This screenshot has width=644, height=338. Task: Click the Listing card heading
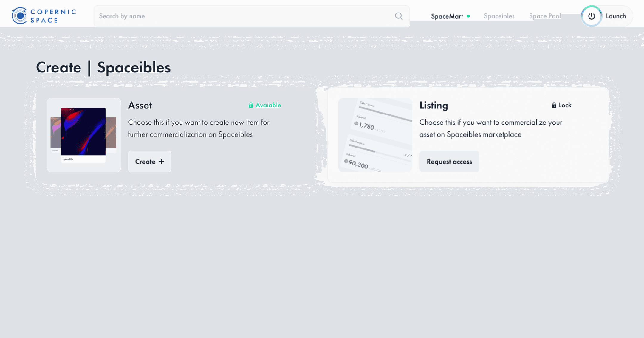434,105
